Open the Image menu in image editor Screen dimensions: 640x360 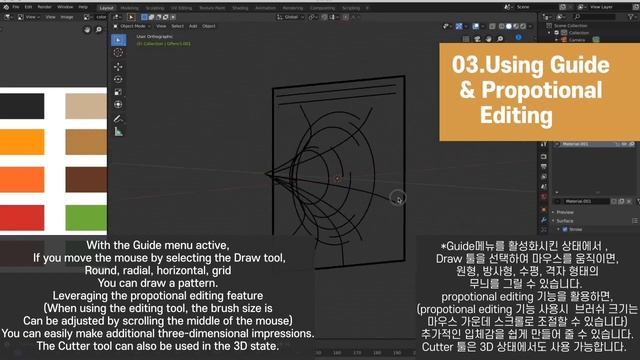[x=67, y=17]
